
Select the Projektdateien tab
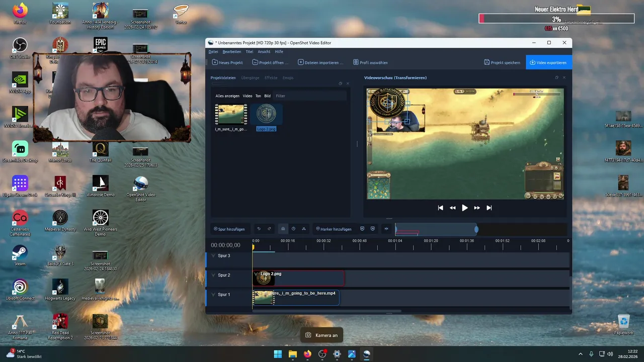coord(223,78)
